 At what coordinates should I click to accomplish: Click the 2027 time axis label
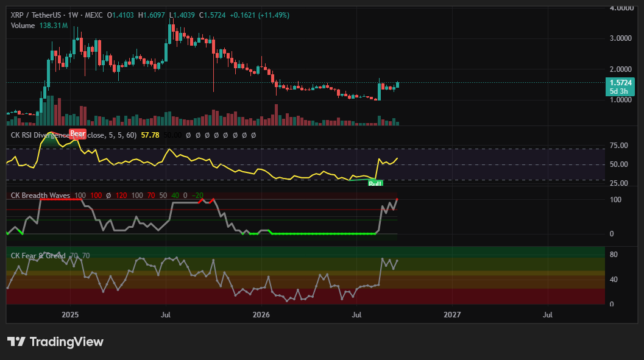(x=452, y=315)
